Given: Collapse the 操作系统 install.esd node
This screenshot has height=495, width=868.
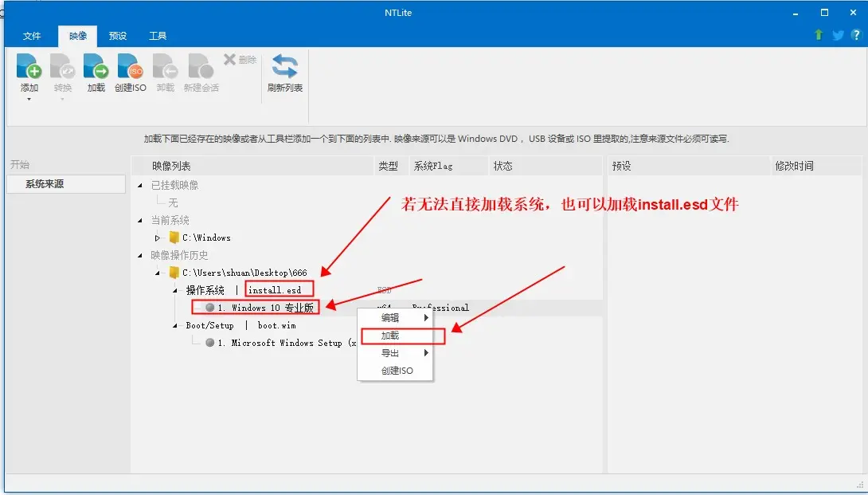Looking at the screenshot, I should click(175, 290).
